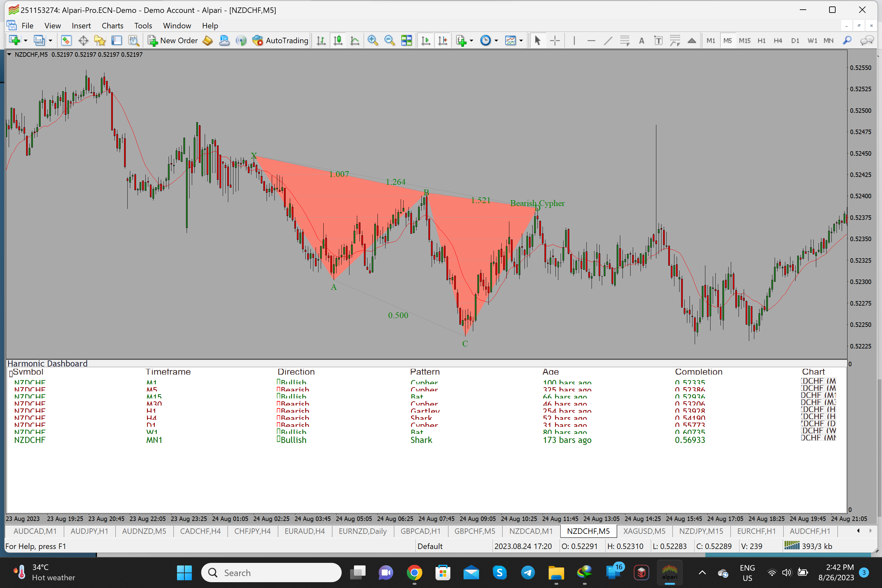Image resolution: width=882 pixels, height=588 pixels.
Task: Open Telegram from the taskbar
Action: point(528,573)
